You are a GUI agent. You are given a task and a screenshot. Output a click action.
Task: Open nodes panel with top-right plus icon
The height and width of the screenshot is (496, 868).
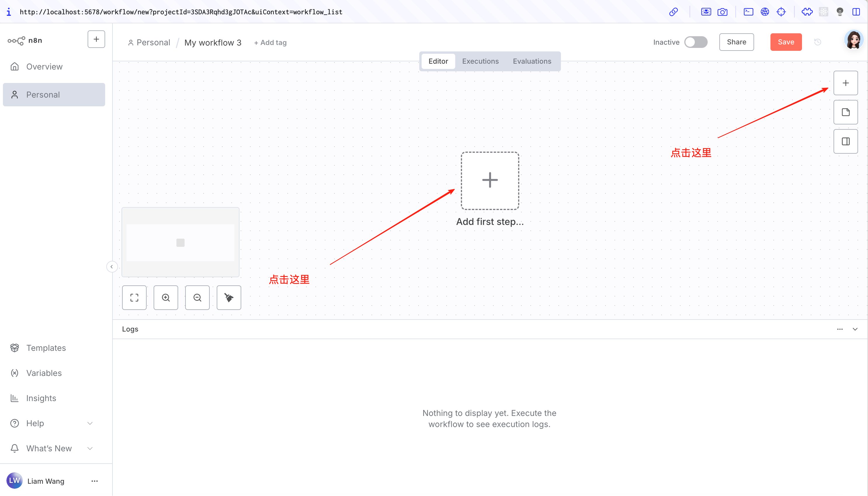[x=845, y=83]
